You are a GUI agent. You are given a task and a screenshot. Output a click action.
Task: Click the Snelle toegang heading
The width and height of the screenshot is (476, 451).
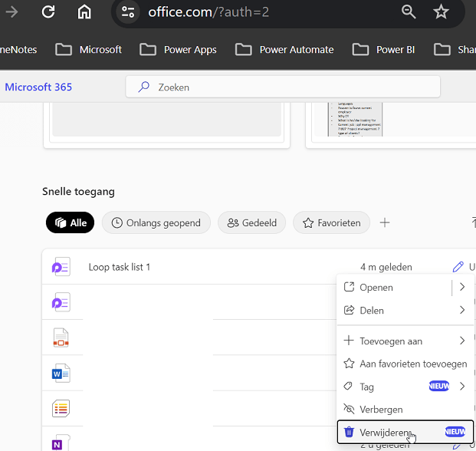click(x=78, y=192)
